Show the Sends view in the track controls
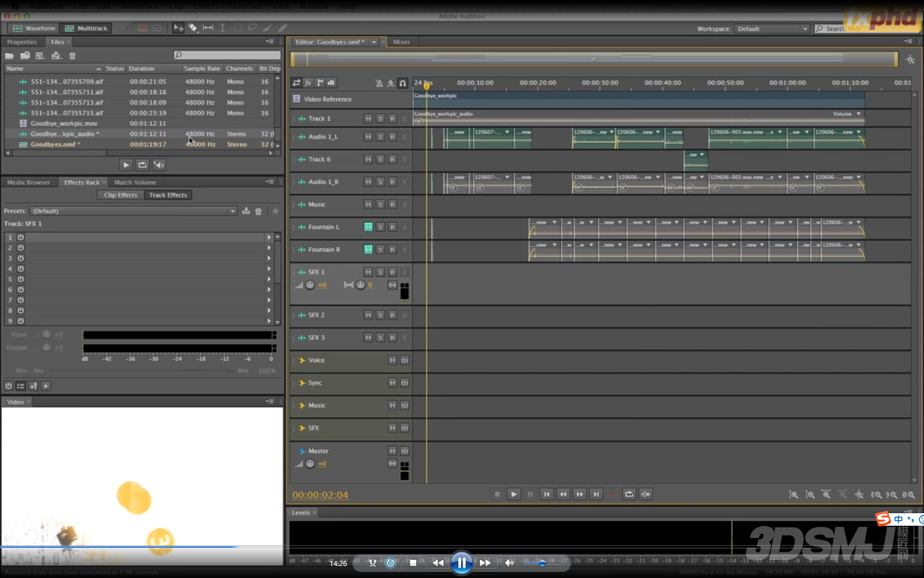 (320, 83)
